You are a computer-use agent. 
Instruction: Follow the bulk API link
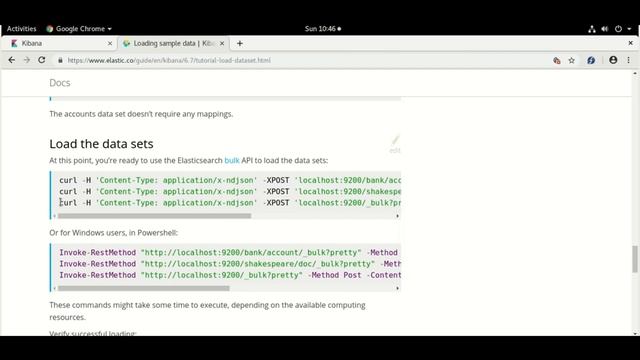(x=232, y=160)
